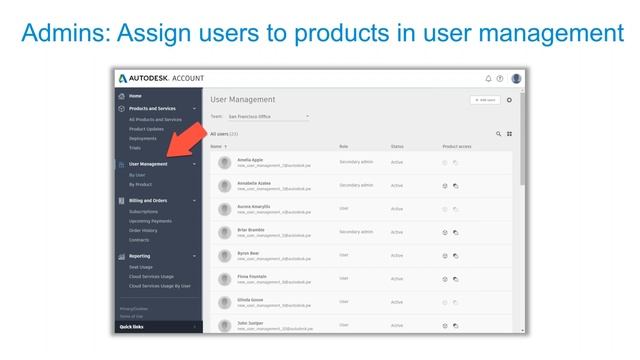This screenshot has height=360, width=640.
Task: Click the All users count label
Action: [224, 134]
